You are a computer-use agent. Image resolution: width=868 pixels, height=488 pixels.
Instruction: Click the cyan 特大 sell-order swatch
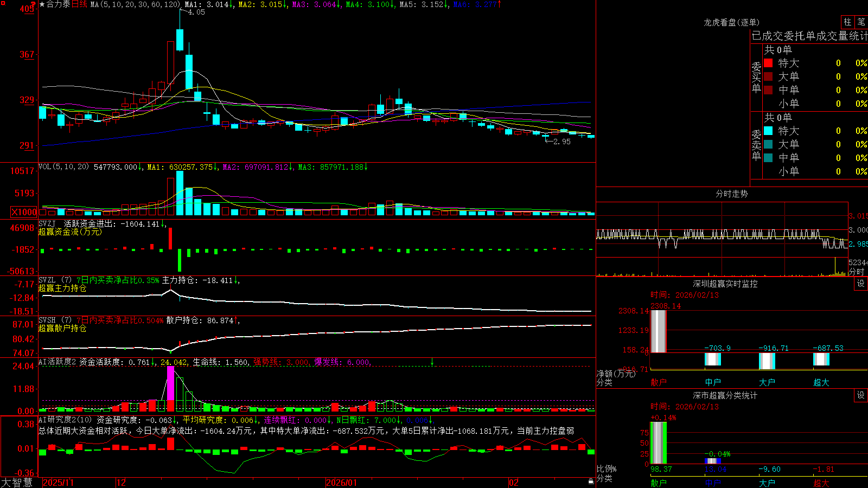(x=768, y=131)
